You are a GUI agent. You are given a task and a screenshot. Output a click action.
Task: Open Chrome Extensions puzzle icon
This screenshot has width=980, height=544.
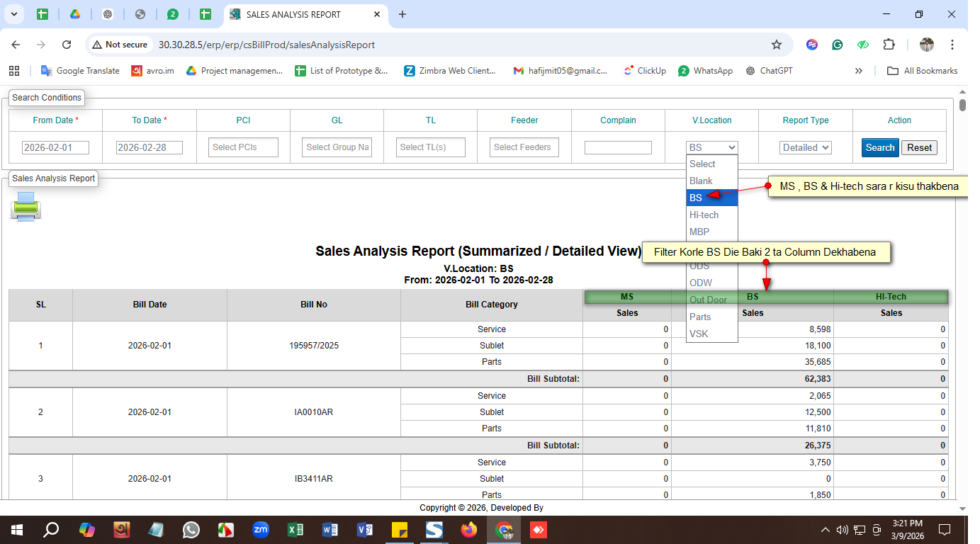pyautogui.click(x=889, y=45)
